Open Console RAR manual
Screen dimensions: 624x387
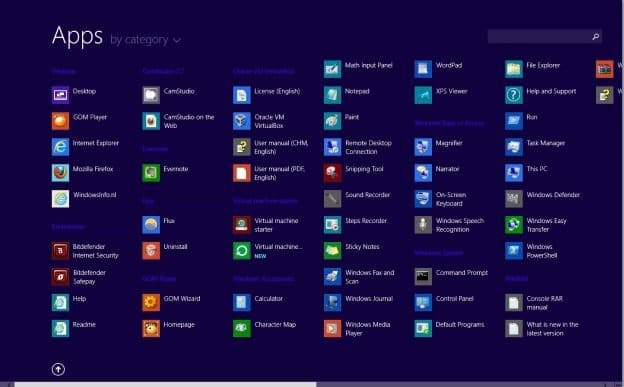535,303
